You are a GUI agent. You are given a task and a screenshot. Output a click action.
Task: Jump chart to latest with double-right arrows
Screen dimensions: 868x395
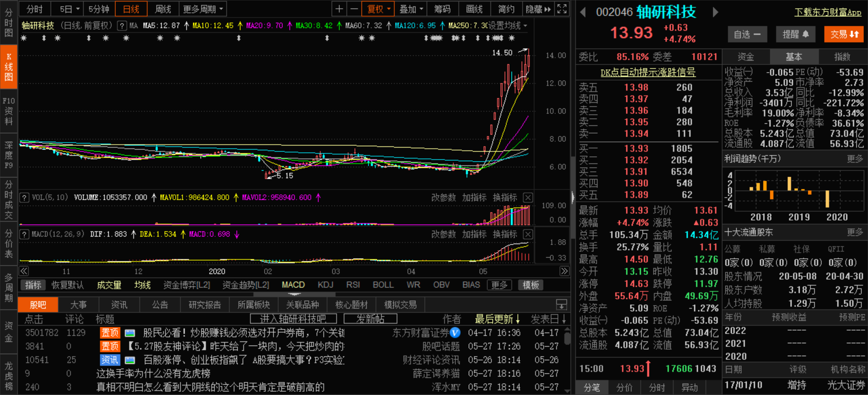click(564, 271)
